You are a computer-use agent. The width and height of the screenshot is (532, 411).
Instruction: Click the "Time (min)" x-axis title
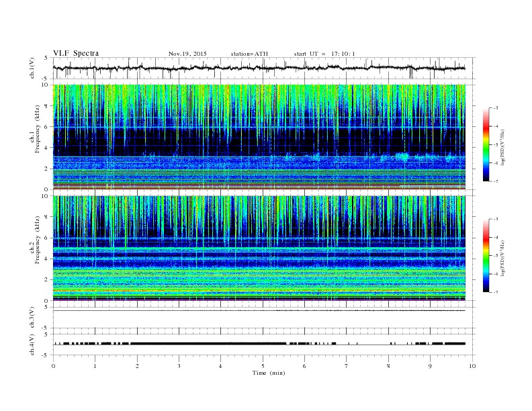[269, 373]
